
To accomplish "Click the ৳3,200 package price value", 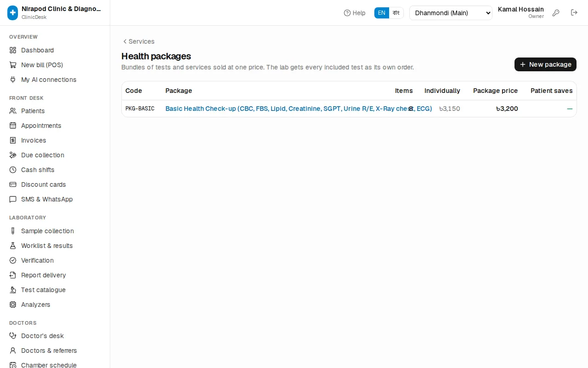I will pos(507,109).
